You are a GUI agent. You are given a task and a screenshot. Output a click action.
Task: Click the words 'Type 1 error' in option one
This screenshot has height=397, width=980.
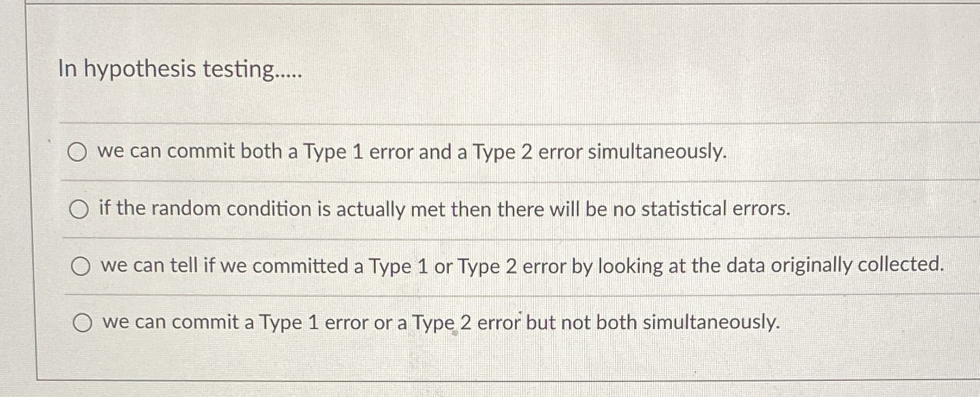(359, 151)
